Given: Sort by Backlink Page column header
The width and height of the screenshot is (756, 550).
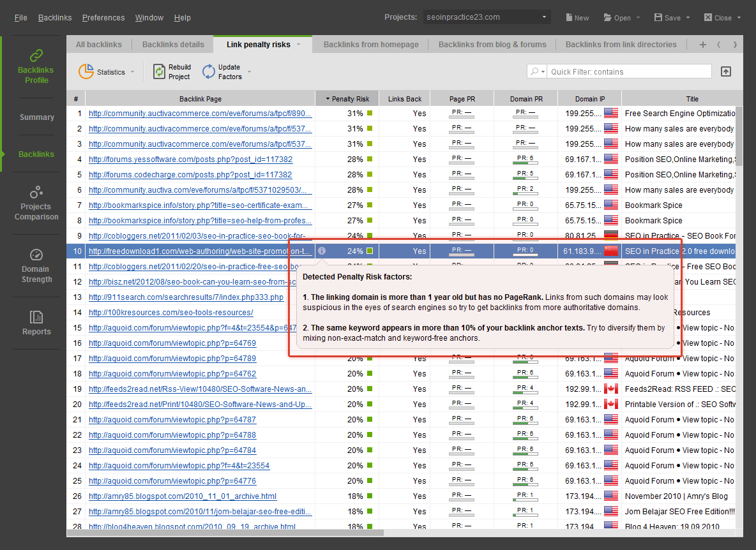Looking at the screenshot, I should (200, 99).
